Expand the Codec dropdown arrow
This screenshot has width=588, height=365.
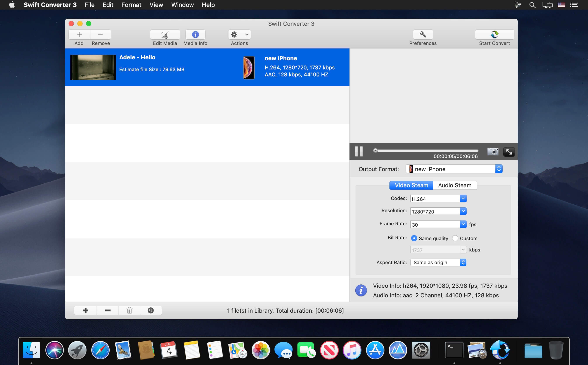tap(463, 199)
